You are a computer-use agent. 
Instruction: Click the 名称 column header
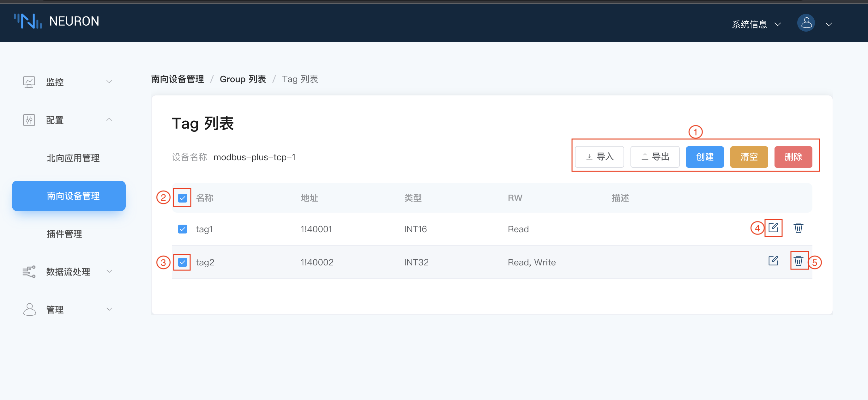click(x=205, y=198)
